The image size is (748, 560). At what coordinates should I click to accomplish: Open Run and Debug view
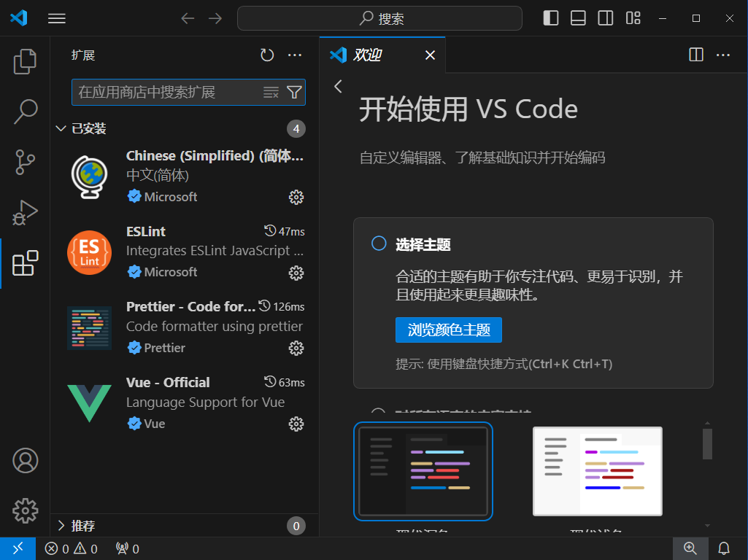[25, 212]
